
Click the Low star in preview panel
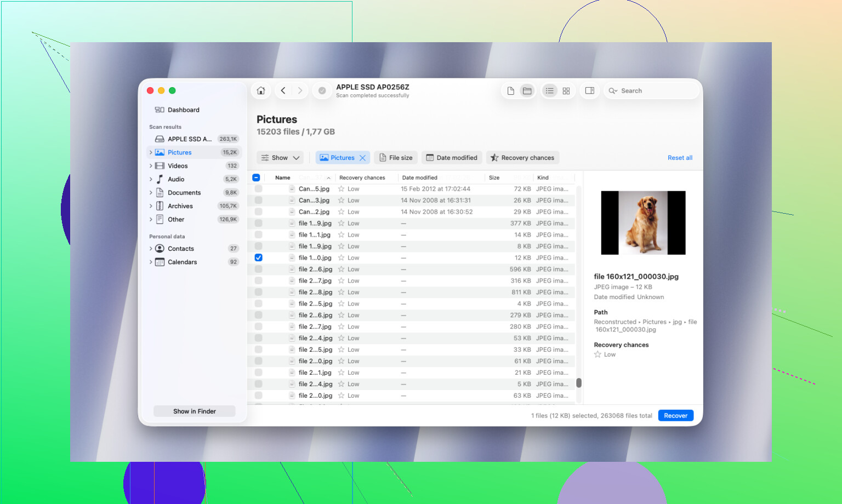point(598,354)
